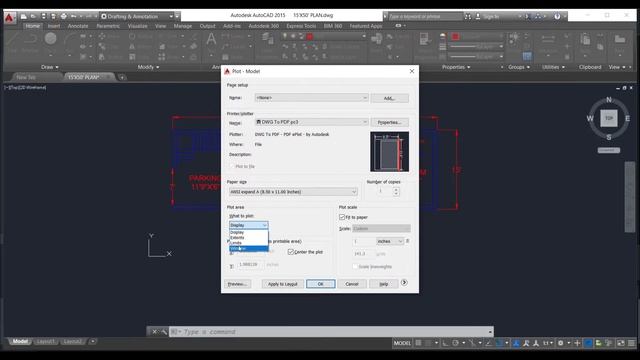Switch to the Annotate ribbon tab
640x360 pixels.
click(x=78, y=26)
